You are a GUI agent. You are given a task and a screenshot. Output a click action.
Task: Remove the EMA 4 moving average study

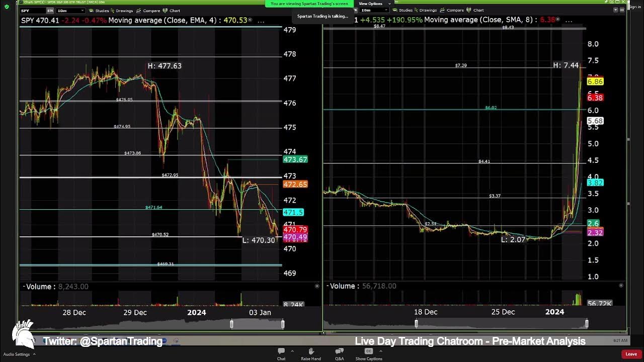250,21
